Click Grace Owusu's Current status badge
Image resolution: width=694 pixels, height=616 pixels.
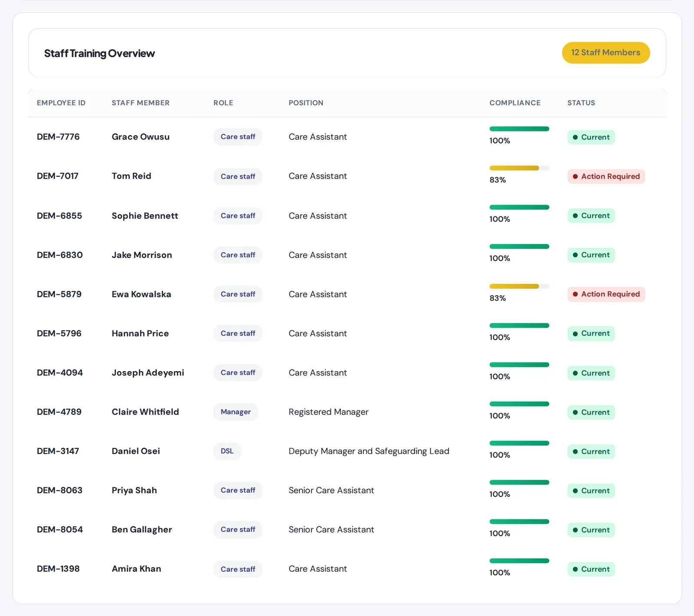click(591, 137)
